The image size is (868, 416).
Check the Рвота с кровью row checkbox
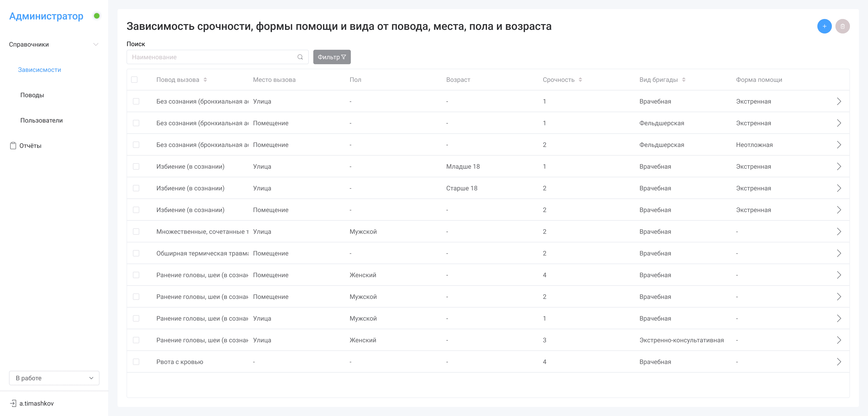click(x=136, y=362)
